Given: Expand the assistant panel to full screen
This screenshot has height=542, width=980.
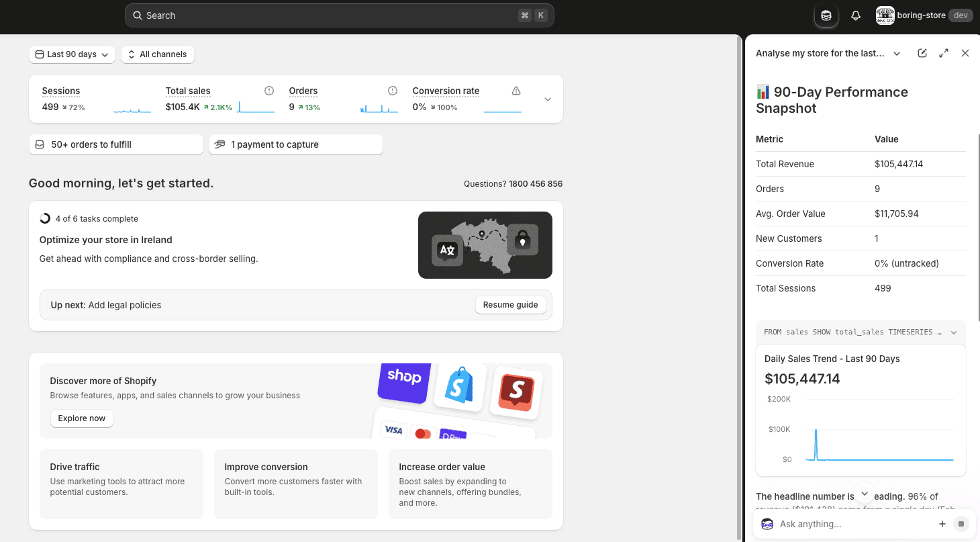Looking at the screenshot, I should 944,53.
